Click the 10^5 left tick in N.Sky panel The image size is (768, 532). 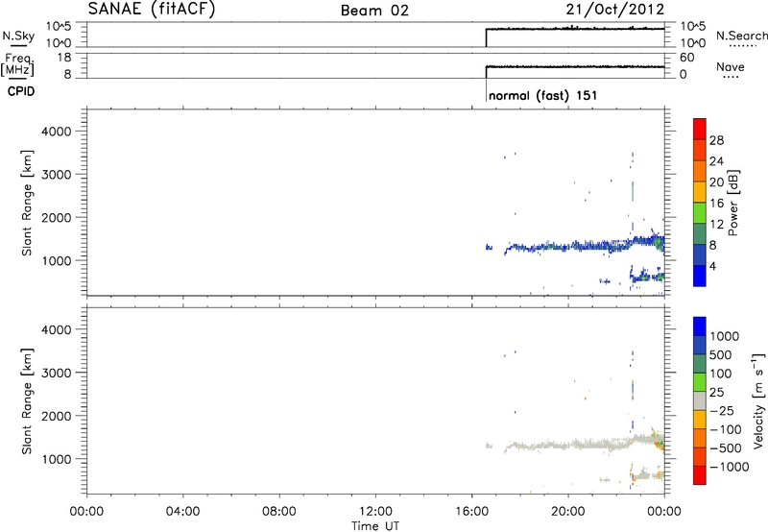point(59,27)
